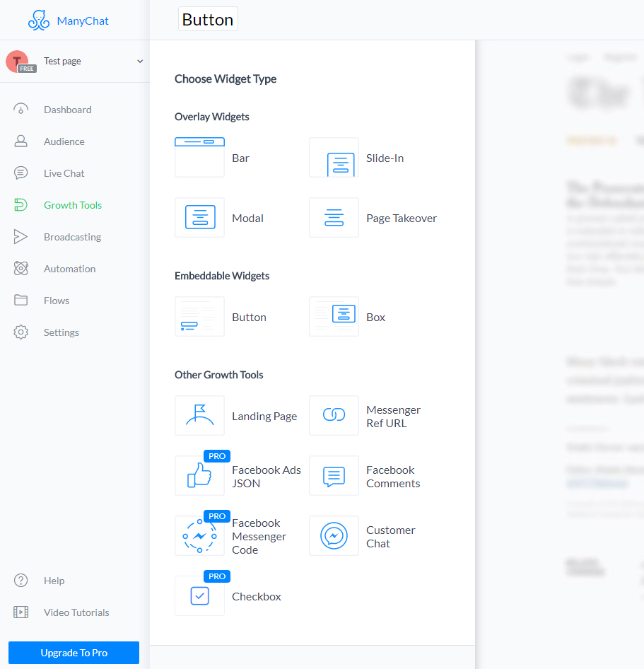Click the Box widget label
The width and height of the screenshot is (644, 669).
coord(375,317)
